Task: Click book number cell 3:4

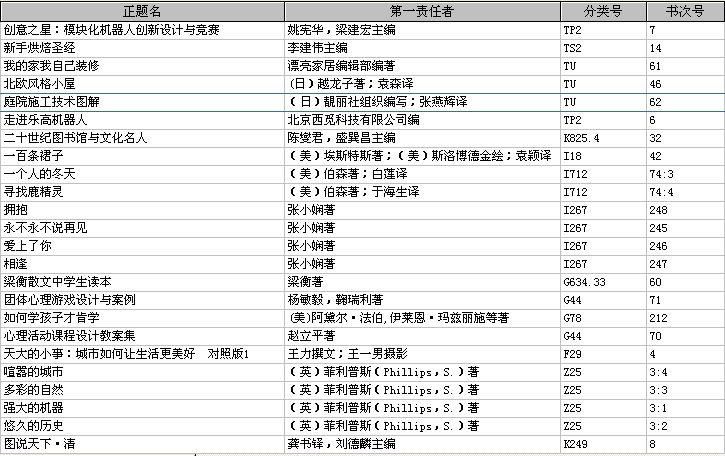Action: tap(685, 373)
